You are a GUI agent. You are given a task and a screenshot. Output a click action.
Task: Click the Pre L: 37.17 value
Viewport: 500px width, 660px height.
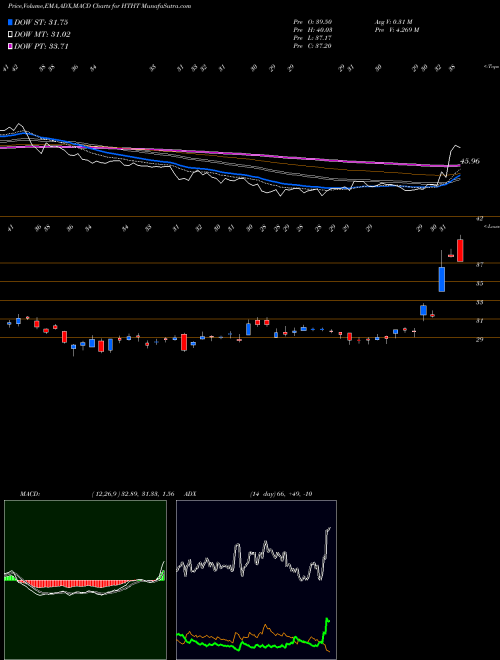pos(312,38)
